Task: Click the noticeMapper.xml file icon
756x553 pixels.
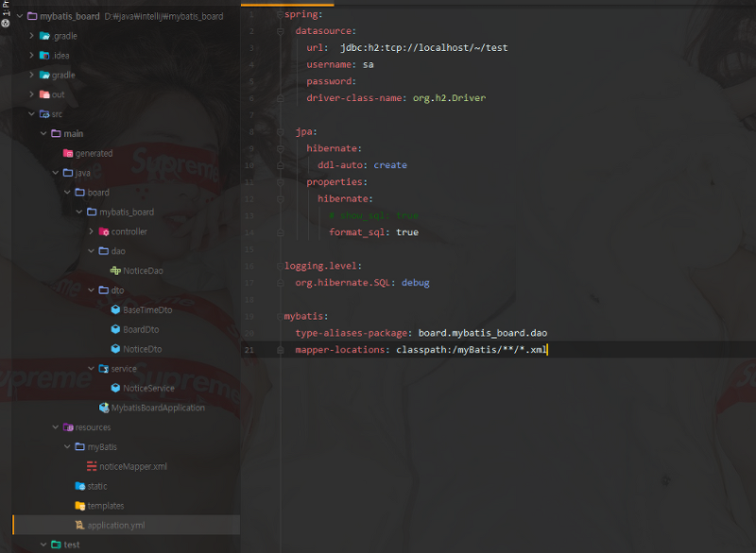Action: (x=92, y=467)
